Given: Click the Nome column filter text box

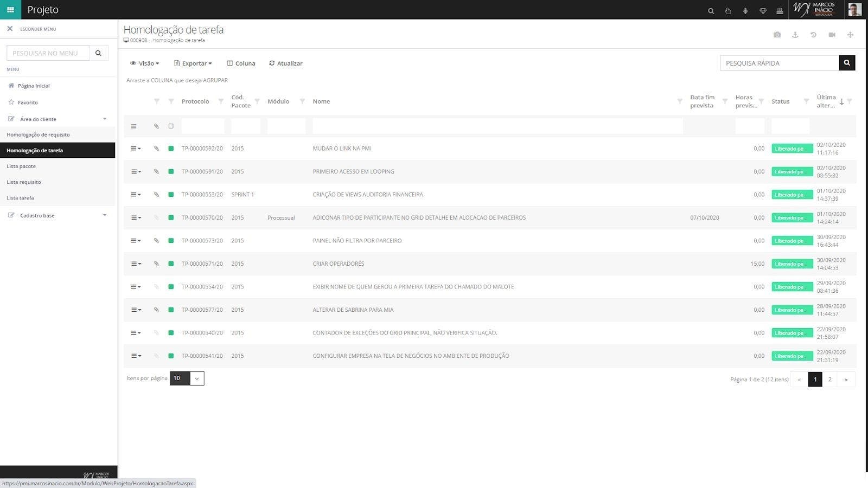Looking at the screenshot, I should [497, 126].
